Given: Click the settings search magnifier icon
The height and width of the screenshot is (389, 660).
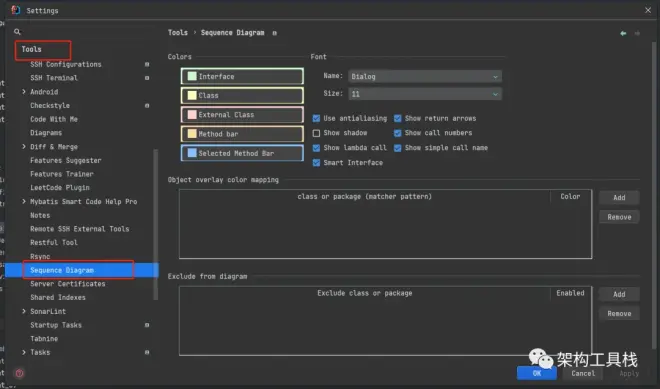Looking at the screenshot, I should point(17,32).
